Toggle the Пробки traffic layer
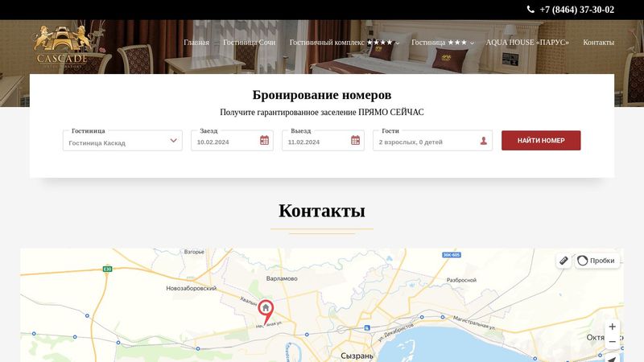The width and height of the screenshot is (644, 362). pyautogui.click(x=597, y=261)
